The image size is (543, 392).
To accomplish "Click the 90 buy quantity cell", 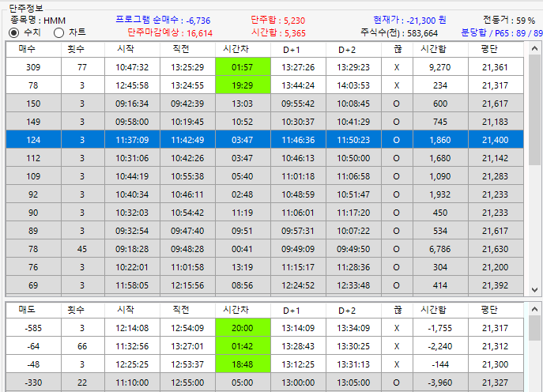I will coord(33,213).
